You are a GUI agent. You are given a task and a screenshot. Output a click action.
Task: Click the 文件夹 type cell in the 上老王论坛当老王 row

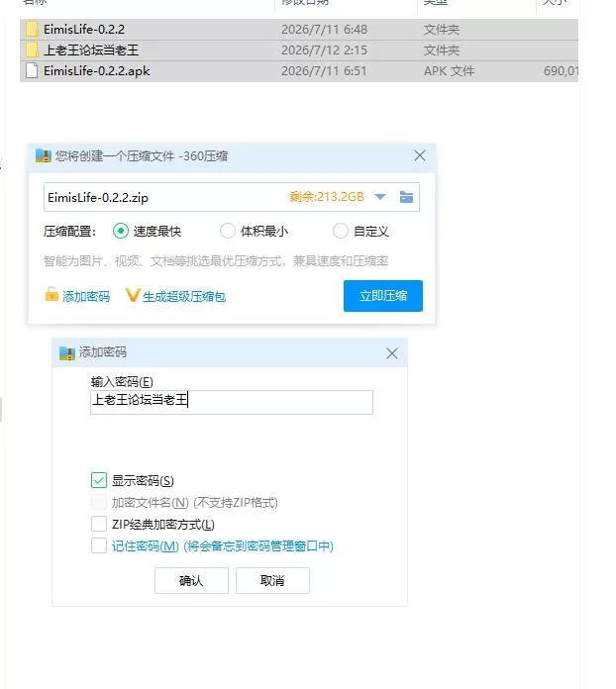442,50
